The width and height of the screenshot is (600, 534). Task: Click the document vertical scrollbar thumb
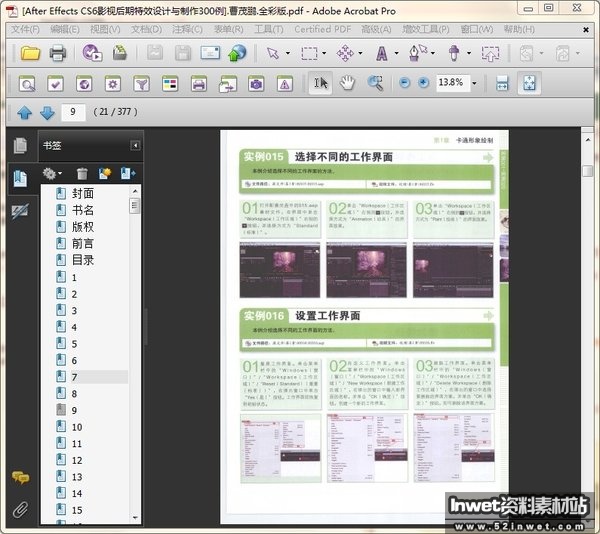point(587,171)
